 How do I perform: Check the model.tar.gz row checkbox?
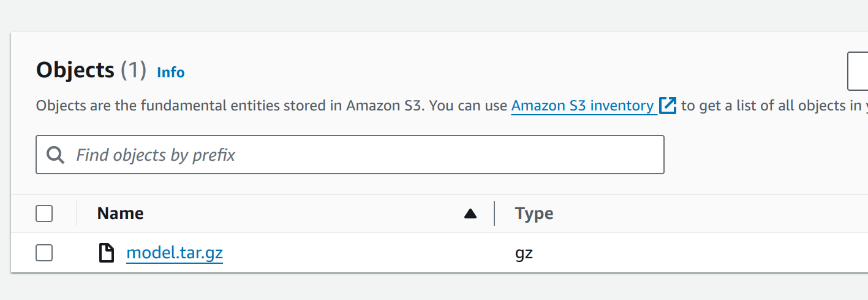(44, 253)
